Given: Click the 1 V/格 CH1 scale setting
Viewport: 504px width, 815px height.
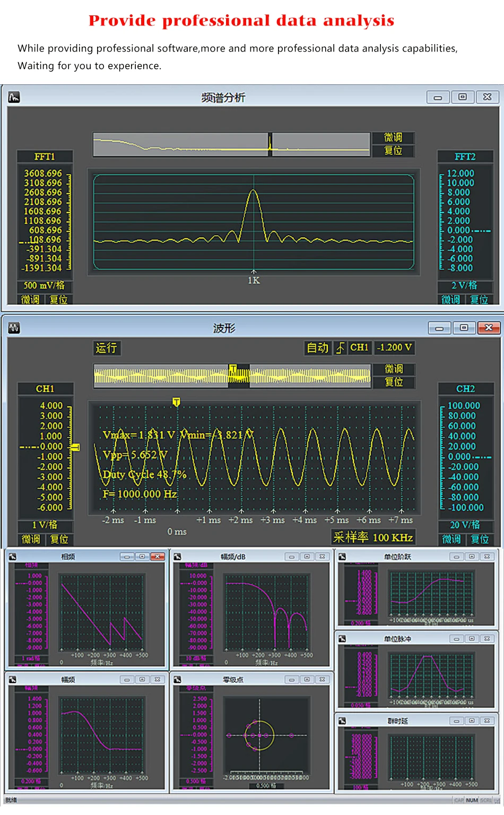Looking at the screenshot, I should 45,525.
